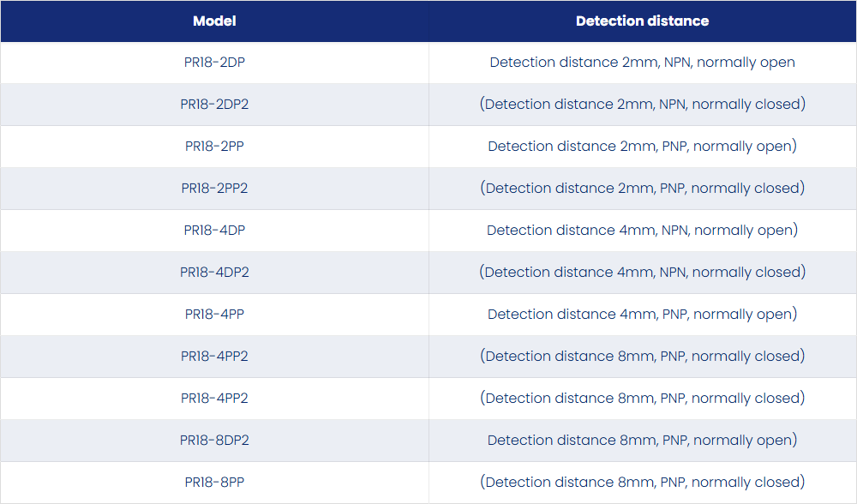Select the PR18-2PP2 model cell
This screenshot has width=857, height=504.
(x=214, y=189)
